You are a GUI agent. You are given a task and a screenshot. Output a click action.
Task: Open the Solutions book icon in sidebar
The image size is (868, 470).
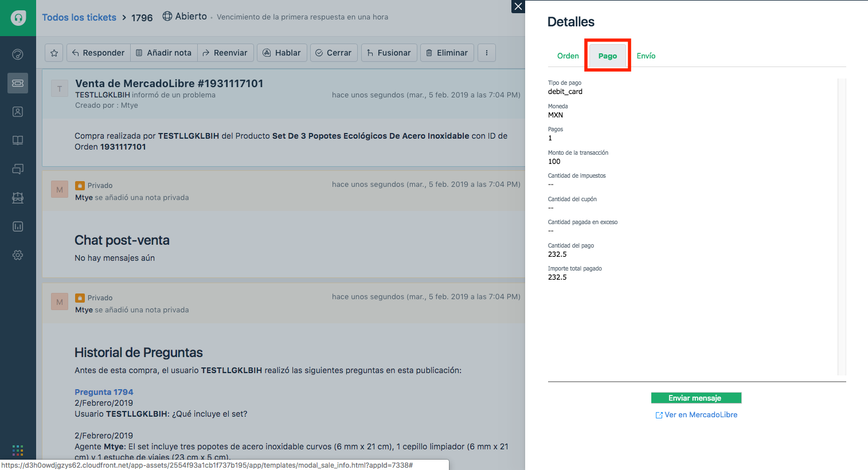[18, 140]
